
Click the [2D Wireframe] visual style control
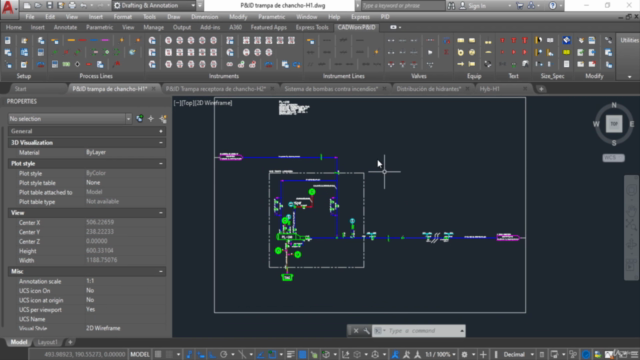pos(213,103)
